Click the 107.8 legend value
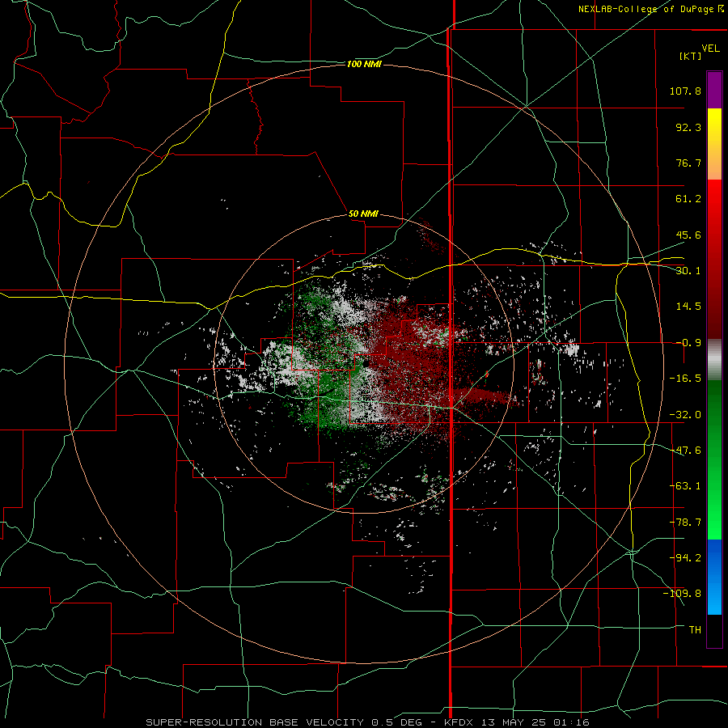The image size is (728, 728). [x=685, y=91]
